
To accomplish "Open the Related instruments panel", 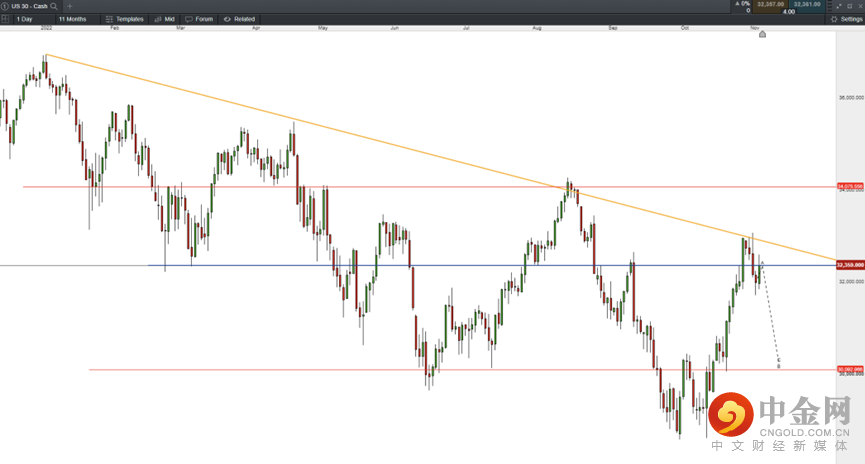I will click(x=239, y=19).
